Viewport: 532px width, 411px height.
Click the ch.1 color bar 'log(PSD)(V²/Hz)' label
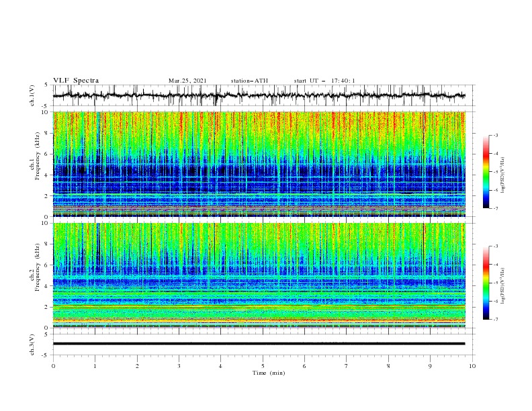point(503,175)
